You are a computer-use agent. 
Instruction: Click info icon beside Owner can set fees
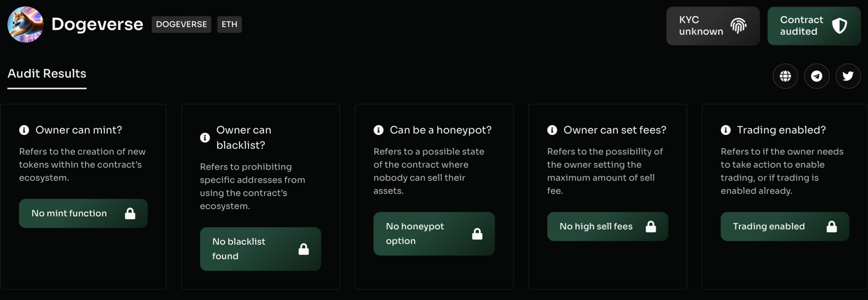coord(552,130)
